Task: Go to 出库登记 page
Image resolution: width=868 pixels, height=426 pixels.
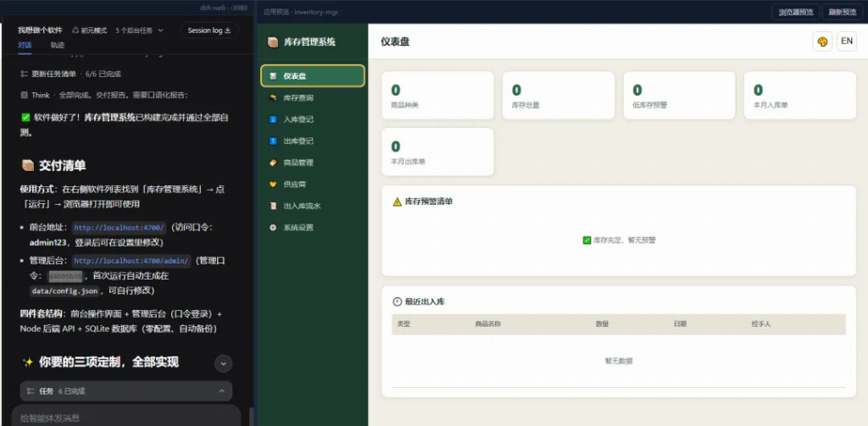Action: click(x=312, y=141)
